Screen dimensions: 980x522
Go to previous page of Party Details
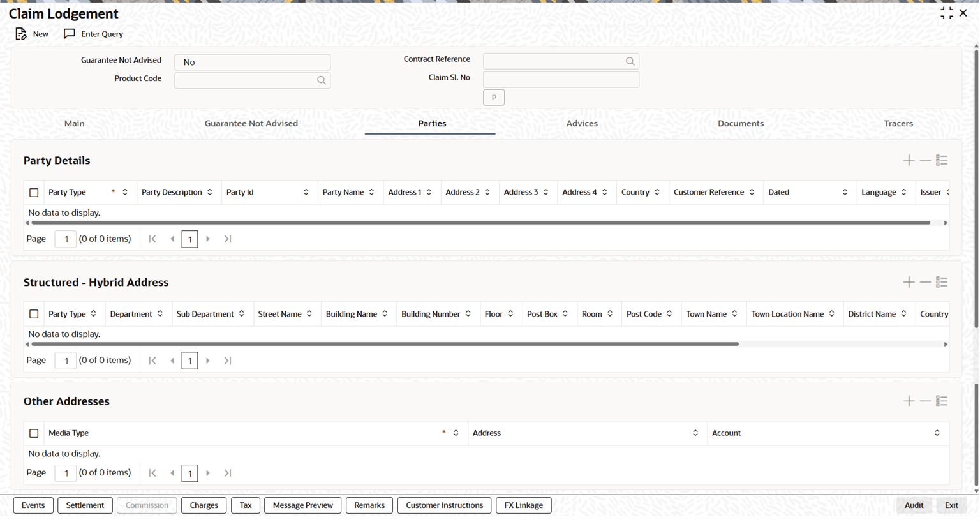[x=172, y=239]
